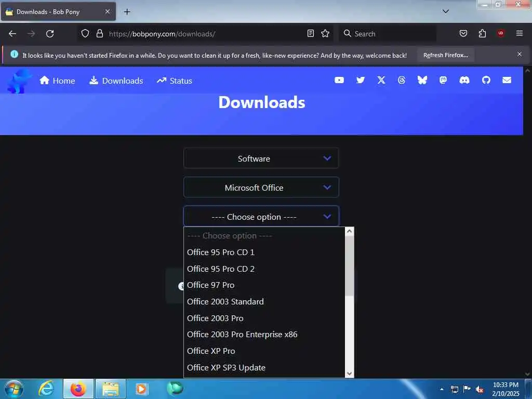Open the Pocket save icon
532x399 pixels.
click(463, 33)
